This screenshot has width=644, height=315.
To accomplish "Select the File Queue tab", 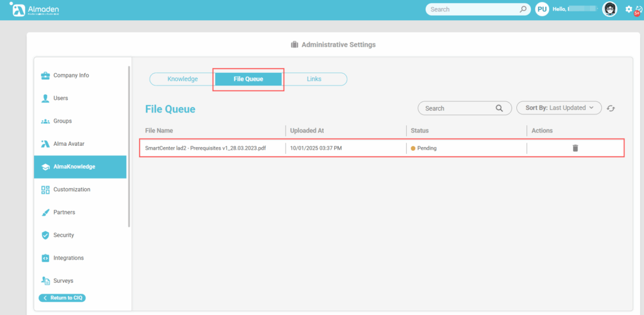I will 248,79.
